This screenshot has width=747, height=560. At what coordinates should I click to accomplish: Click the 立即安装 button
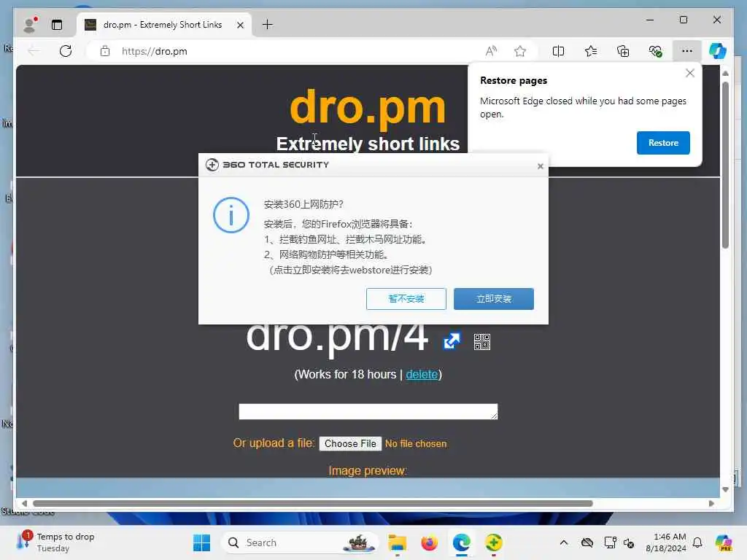pos(494,298)
